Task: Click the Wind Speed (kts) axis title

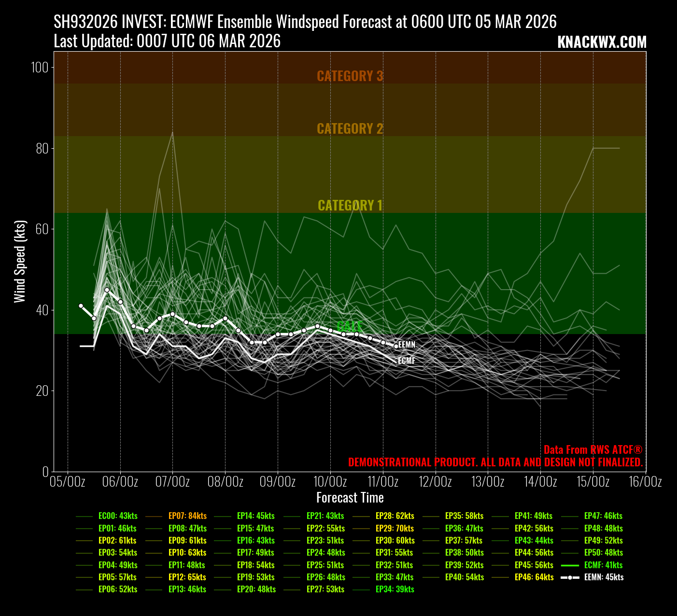Action: click(x=20, y=261)
